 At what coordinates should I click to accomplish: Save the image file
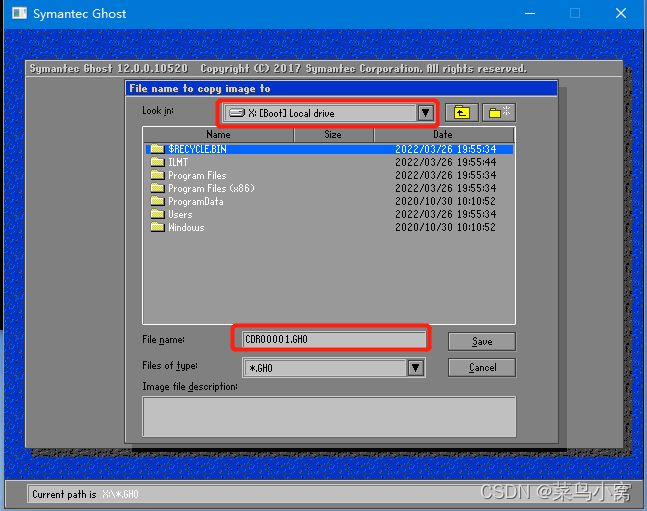pyautogui.click(x=482, y=342)
